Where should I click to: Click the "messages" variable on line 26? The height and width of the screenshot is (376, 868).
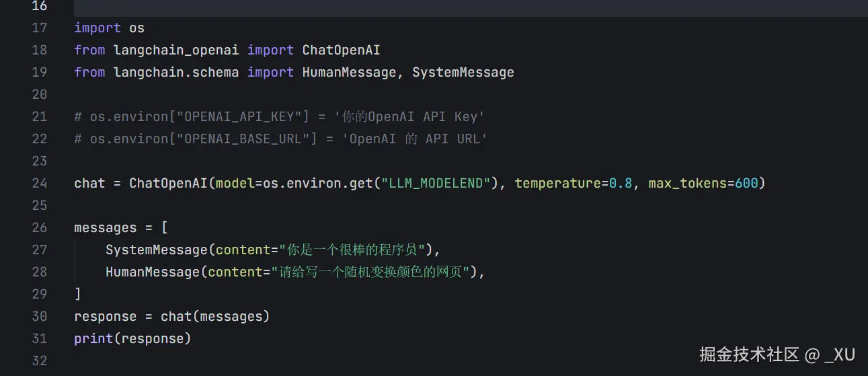(x=106, y=228)
